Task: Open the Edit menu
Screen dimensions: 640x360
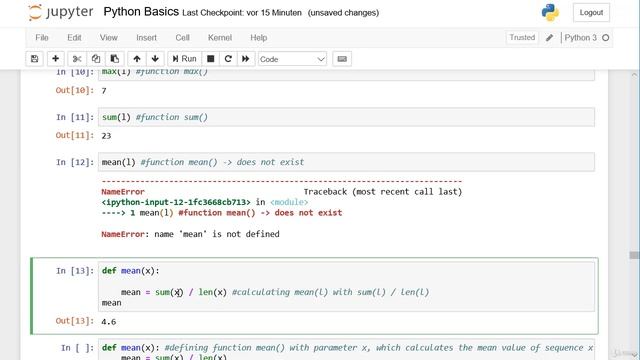Action: 74,38
